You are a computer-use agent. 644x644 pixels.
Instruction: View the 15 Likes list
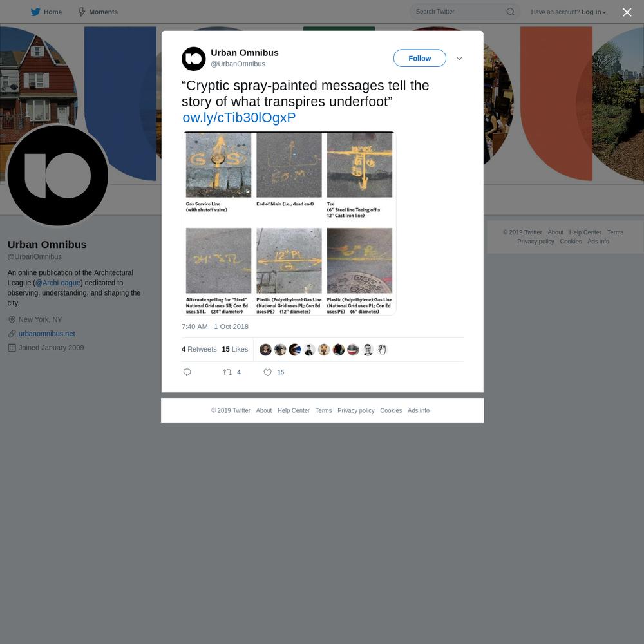pos(235,349)
